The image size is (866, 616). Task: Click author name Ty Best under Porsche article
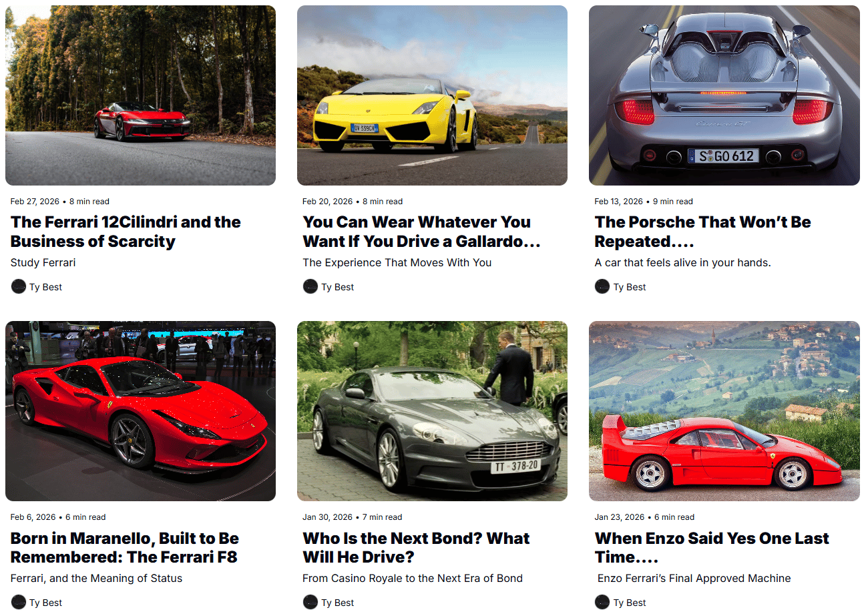[630, 287]
